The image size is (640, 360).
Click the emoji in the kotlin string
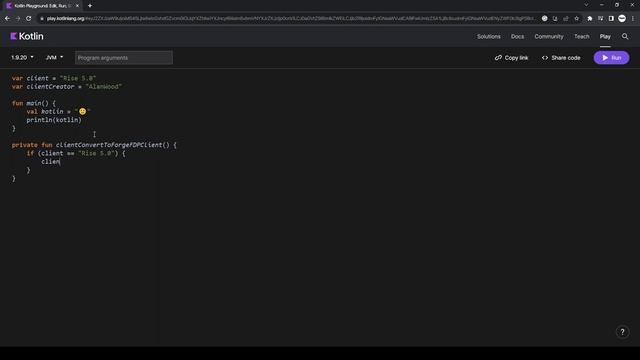82,111
